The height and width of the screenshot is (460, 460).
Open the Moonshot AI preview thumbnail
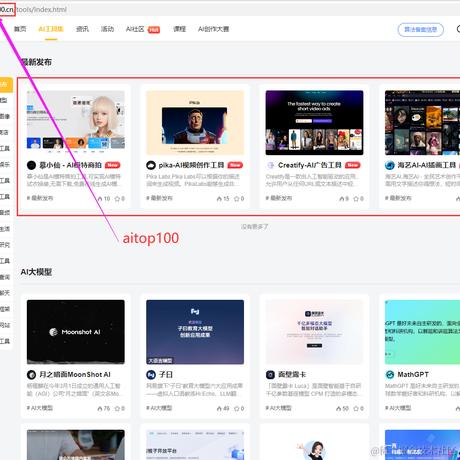76,332
